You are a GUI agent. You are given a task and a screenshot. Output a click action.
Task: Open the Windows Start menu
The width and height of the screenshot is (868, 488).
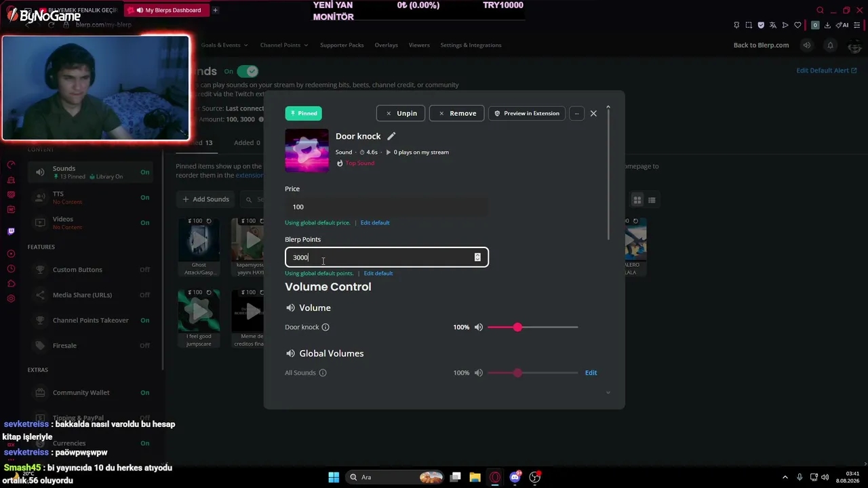(x=334, y=477)
